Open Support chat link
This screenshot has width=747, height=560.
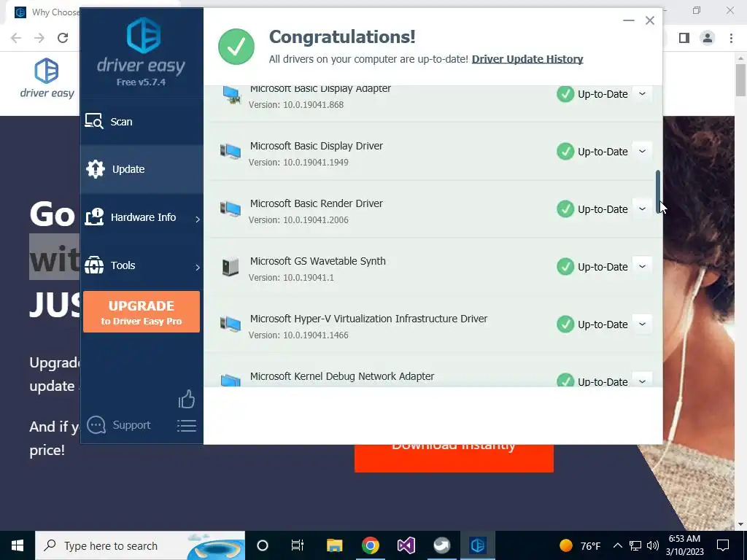pyautogui.click(x=131, y=425)
